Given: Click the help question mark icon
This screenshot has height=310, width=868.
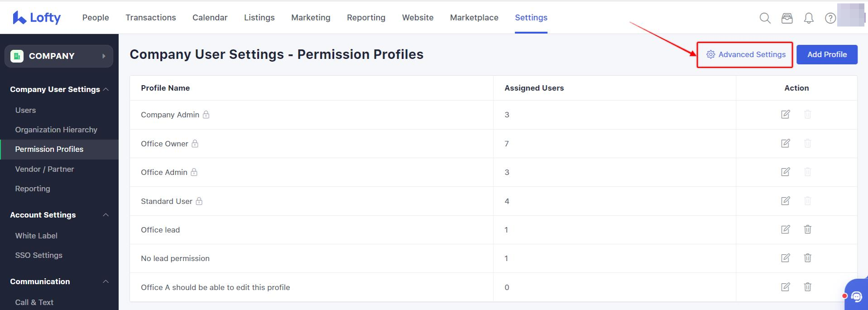Looking at the screenshot, I should (x=830, y=18).
